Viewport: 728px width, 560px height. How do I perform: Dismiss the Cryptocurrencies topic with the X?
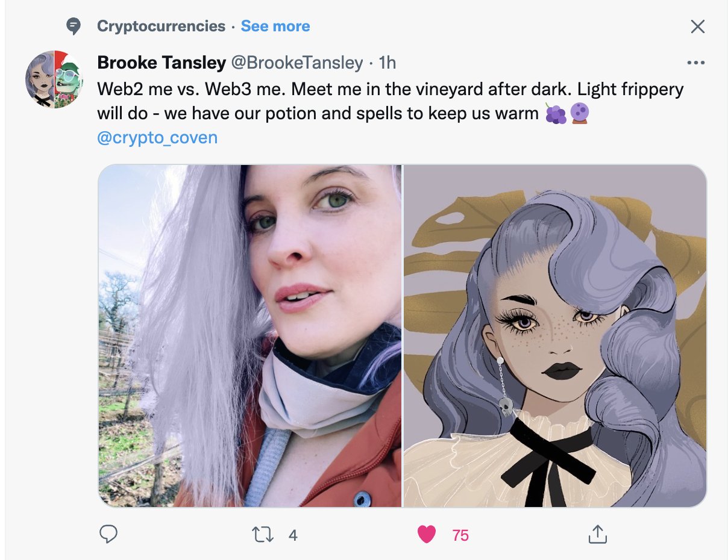pos(697,26)
